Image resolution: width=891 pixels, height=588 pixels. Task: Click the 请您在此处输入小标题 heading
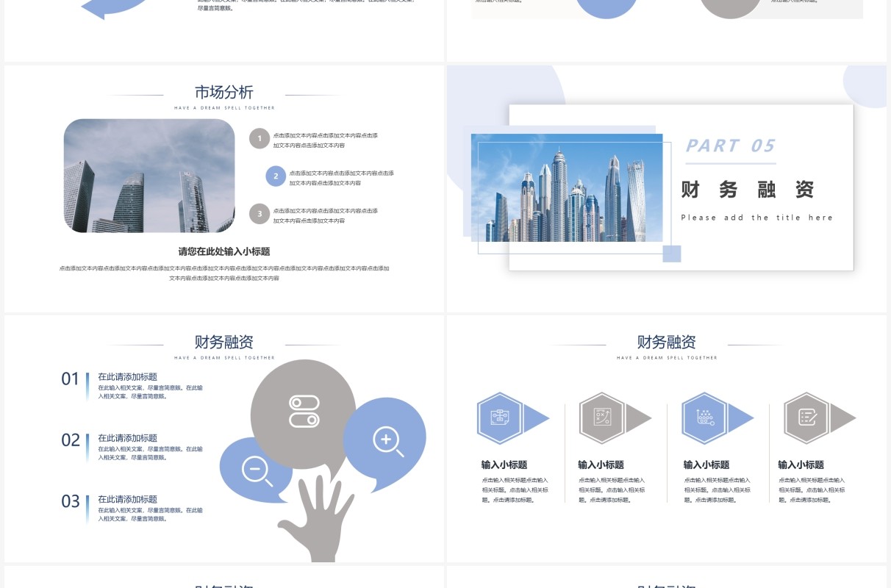[x=224, y=251]
